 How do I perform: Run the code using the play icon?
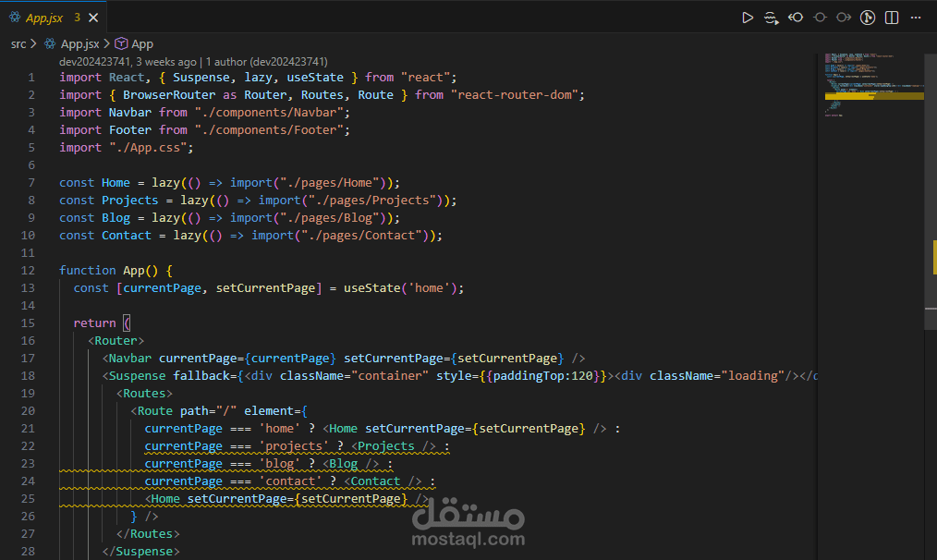tap(748, 17)
